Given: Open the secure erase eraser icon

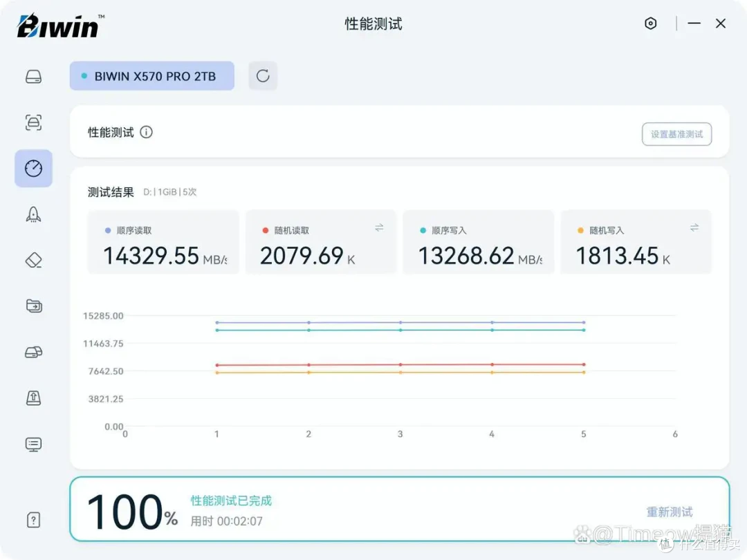Looking at the screenshot, I should click(33, 260).
